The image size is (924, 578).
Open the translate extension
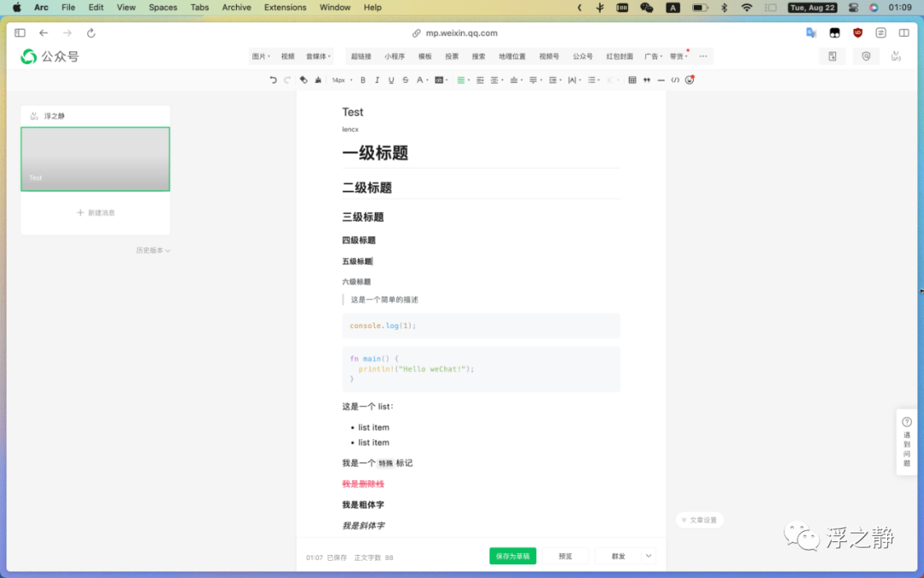tap(811, 33)
